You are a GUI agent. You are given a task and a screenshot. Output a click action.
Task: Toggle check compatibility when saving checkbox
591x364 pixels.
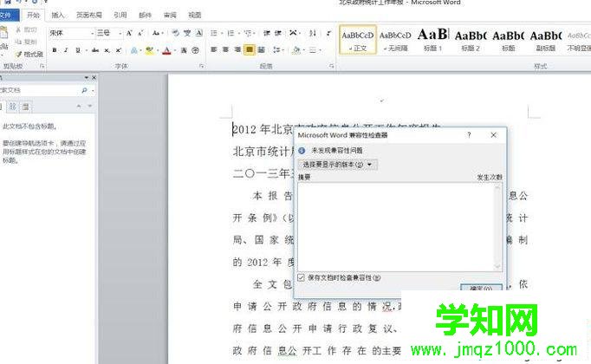(x=301, y=277)
